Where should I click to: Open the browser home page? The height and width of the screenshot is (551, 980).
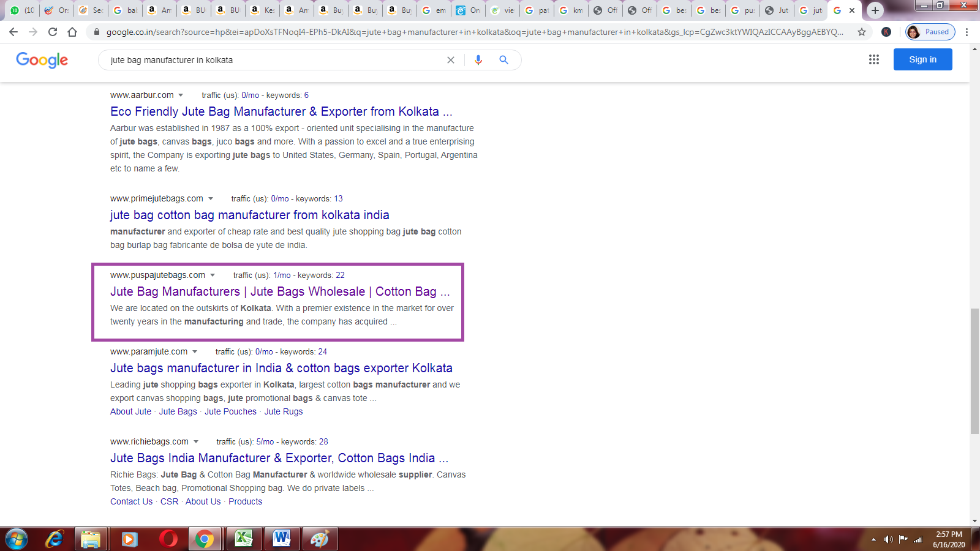[72, 32]
